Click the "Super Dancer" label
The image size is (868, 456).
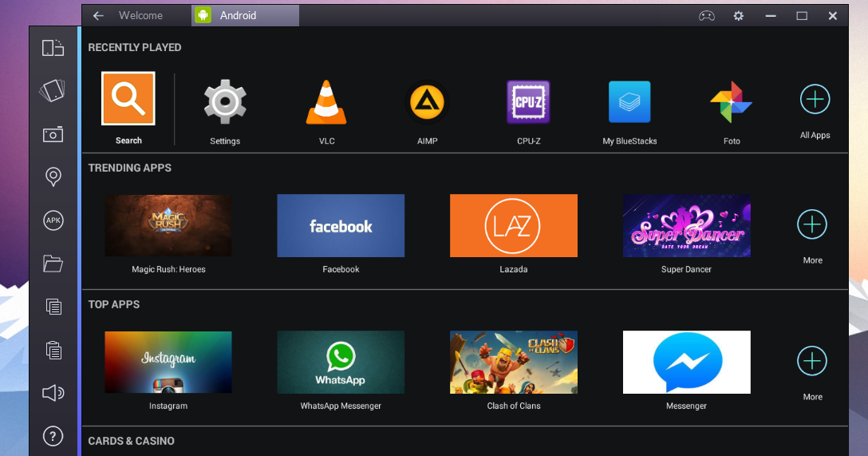pyautogui.click(x=686, y=269)
